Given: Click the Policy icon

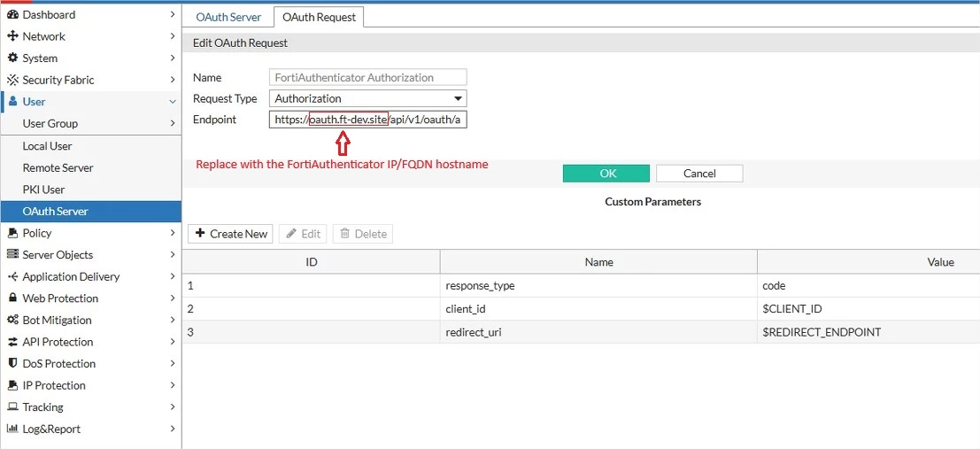Looking at the screenshot, I should coord(12,233).
